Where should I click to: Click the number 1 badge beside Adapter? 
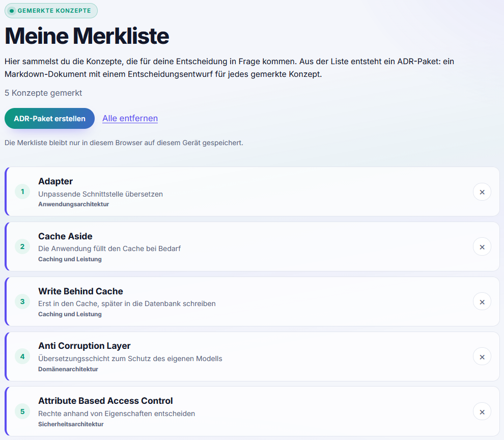coord(22,191)
